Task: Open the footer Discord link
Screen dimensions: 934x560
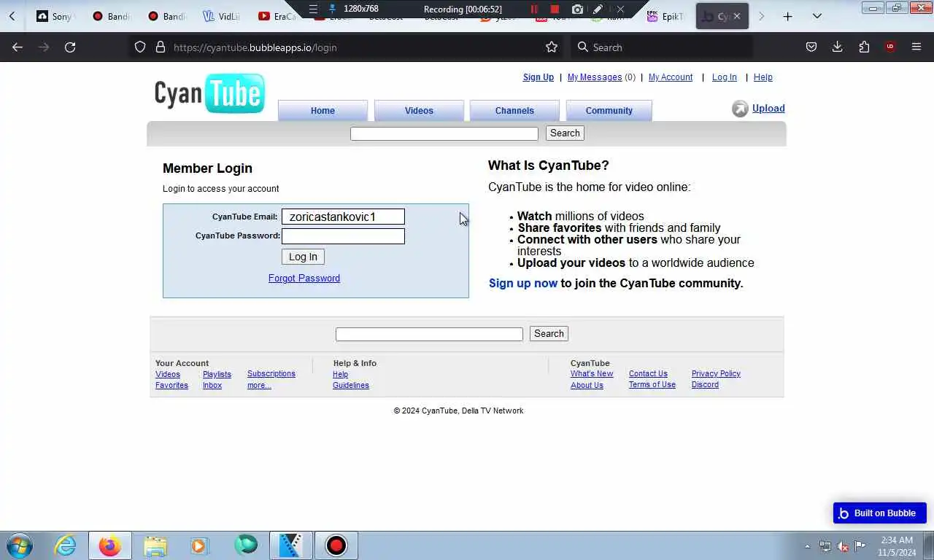Action: (x=705, y=384)
